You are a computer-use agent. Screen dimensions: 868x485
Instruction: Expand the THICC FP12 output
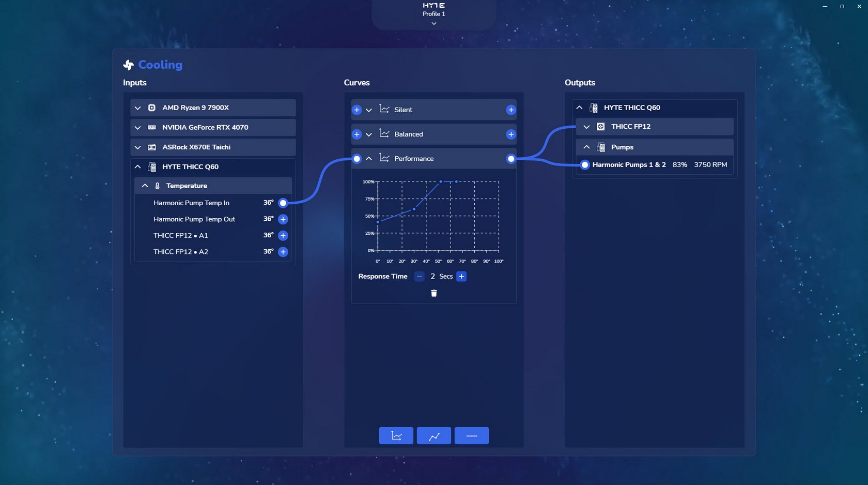click(x=587, y=127)
